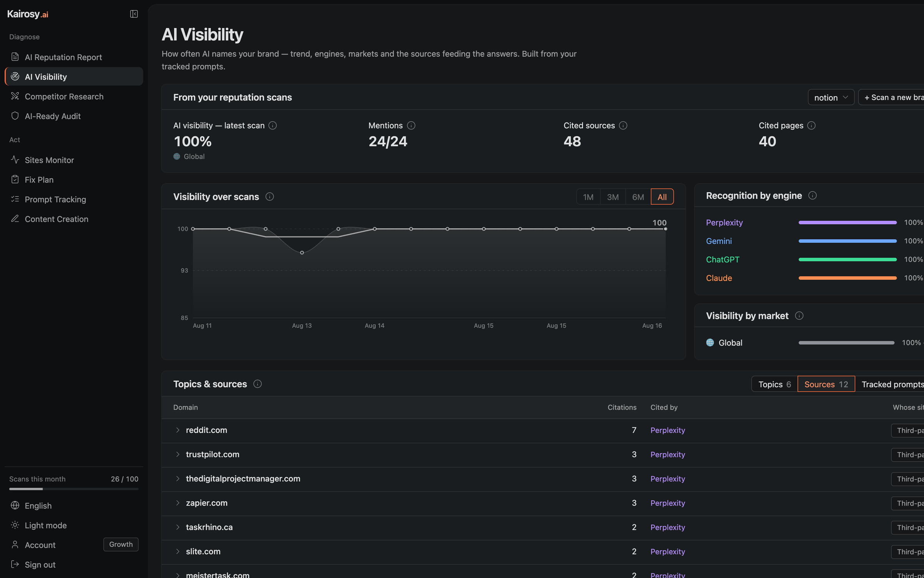Open info icon beside Cited pages

tap(811, 126)
